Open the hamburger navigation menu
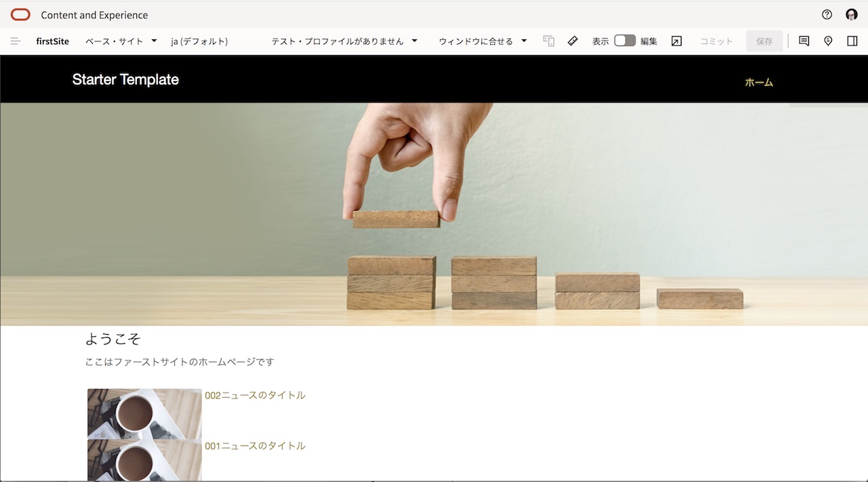This screenshot has width=868, height=482. coord(16,41)
